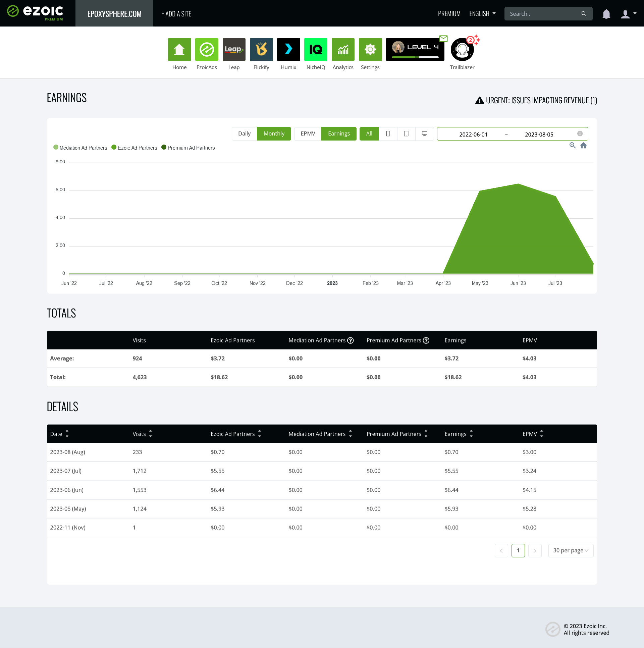
Task: Select the 2023-07 (Jul) row date
Action: (x=66, y=471)
